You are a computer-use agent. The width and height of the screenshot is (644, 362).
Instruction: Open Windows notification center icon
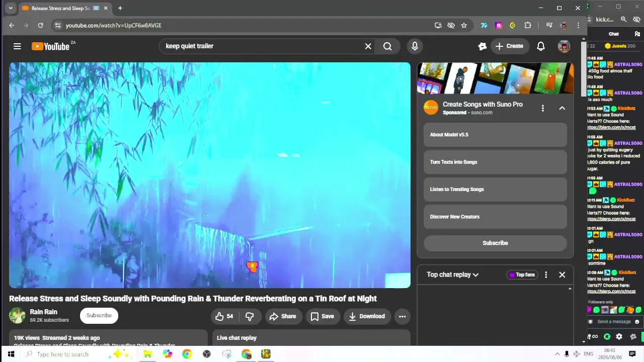point(632,354)
